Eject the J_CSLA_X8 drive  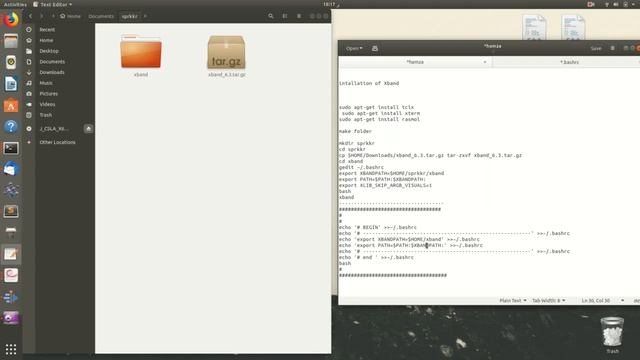[x=89, y=129]
